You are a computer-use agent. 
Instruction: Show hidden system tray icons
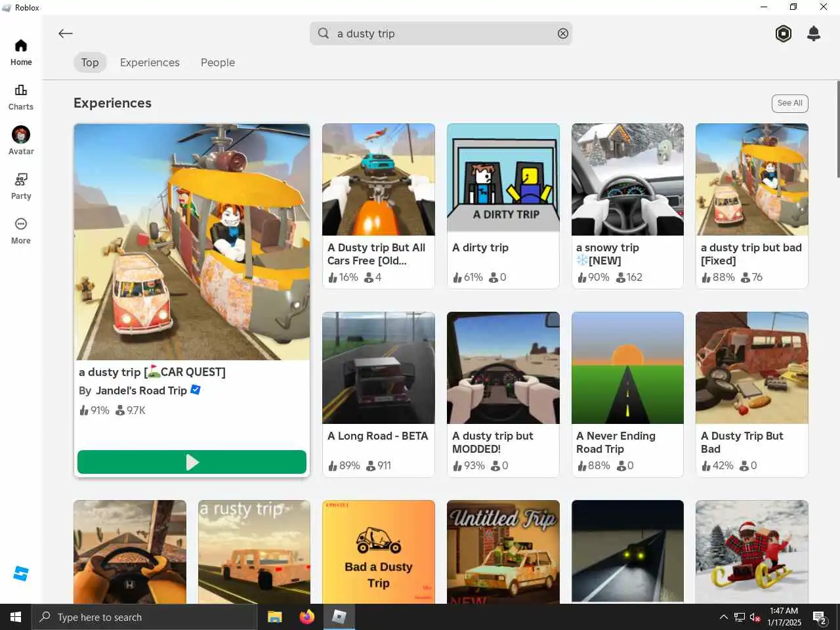pyautogui.click(x=723, y=617)
